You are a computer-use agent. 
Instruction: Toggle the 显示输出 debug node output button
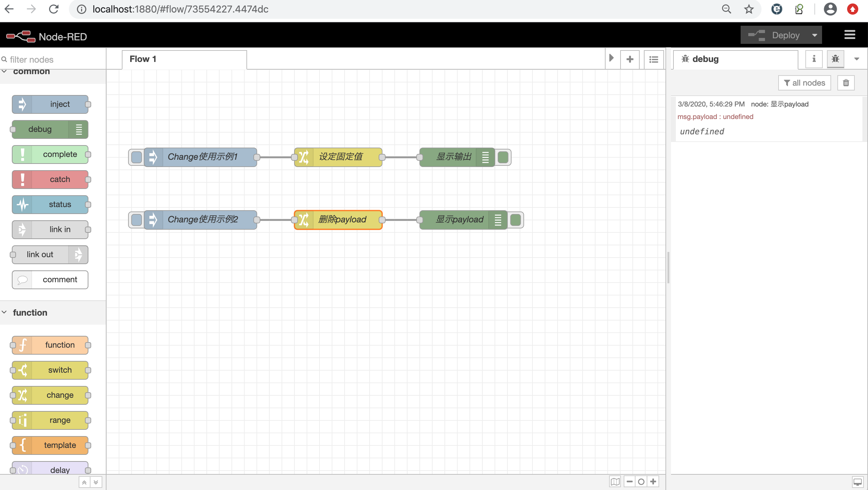pyautogui.click(x=503, y=157)
